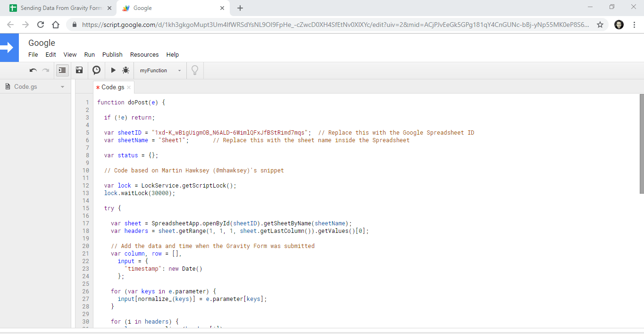Select the Google browser tab
Image resolution: width=644 pixels, height=334 pixels.
coord(173,8)
